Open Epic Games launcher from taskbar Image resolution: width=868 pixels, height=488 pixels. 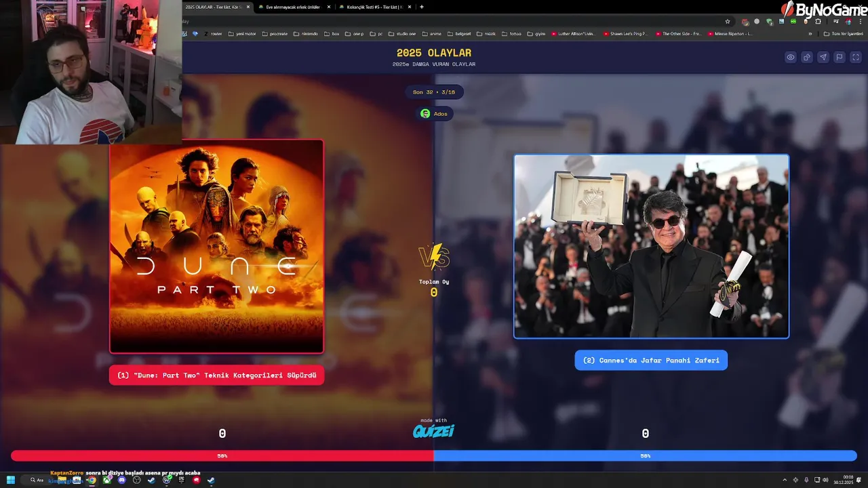(x=181, y=480)
